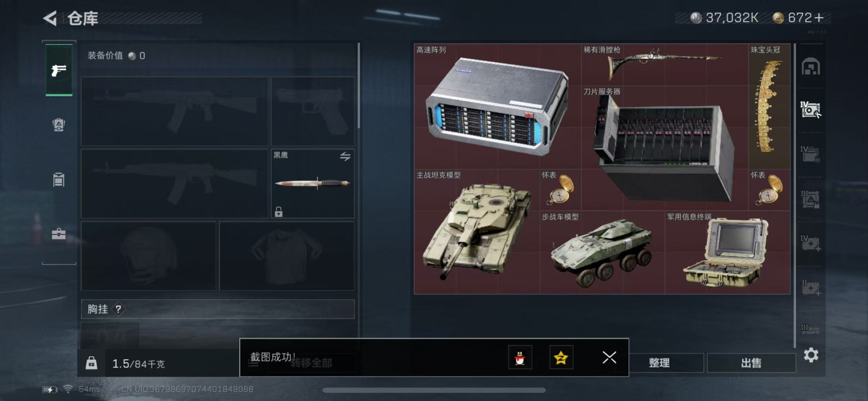This screenshot has height=401, width=868.
Task: Expand the level IV extension box plus icon
Action: pyautogui.click(x=811, y=243)
